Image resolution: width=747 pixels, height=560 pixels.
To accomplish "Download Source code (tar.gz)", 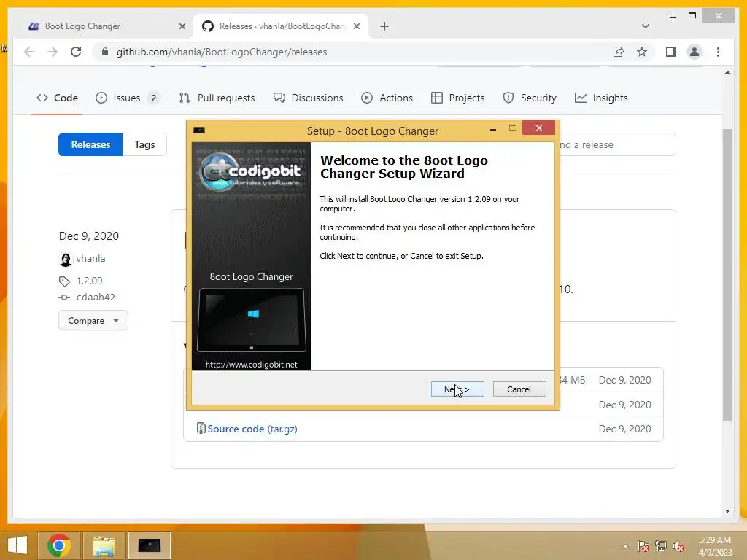I will pos(252,429).
